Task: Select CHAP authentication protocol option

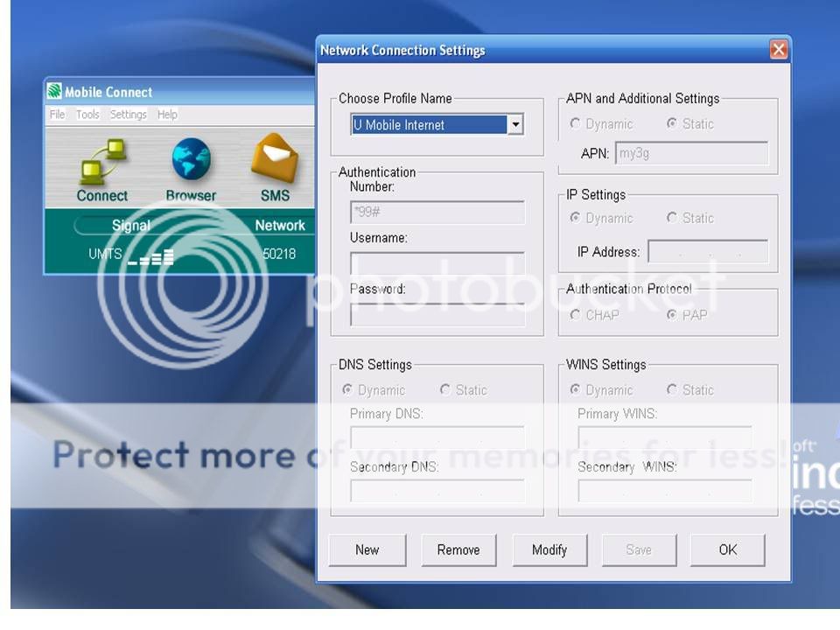Action: [x=575, y=315]
